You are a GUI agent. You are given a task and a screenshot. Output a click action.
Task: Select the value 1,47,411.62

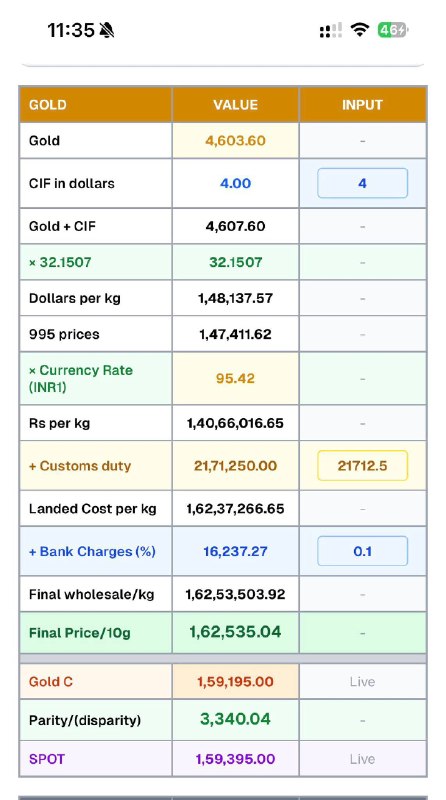click(x=235, y=334)
